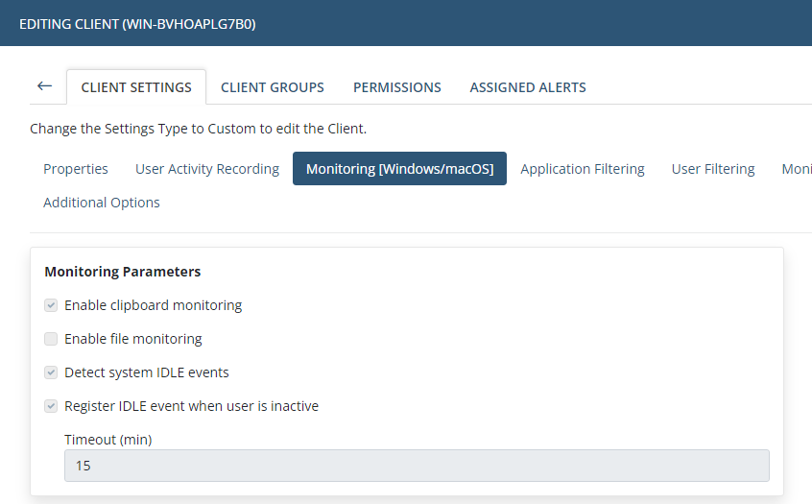The width and height of the screenshot is (812, 504).
Task: Open the Permissions tab
Action: pos(397,87)
